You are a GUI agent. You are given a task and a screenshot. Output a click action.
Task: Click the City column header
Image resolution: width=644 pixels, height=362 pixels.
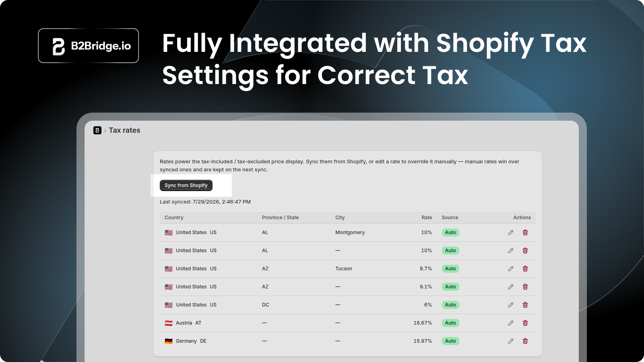340,218
